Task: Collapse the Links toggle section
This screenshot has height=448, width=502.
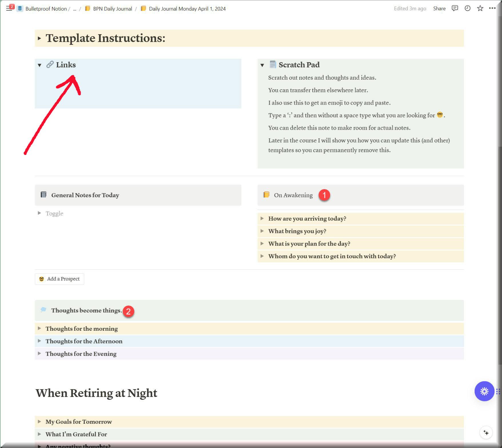Action: (40, 65)
